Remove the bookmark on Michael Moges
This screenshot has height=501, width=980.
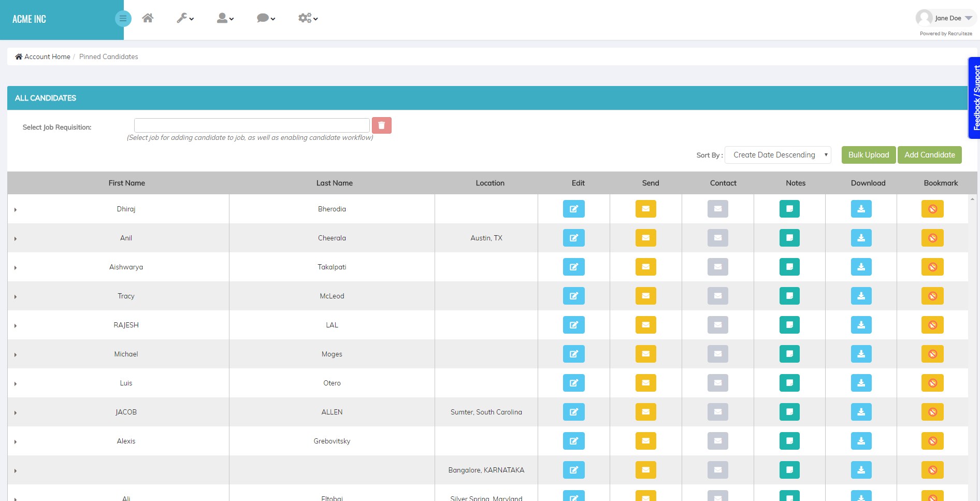932,354
